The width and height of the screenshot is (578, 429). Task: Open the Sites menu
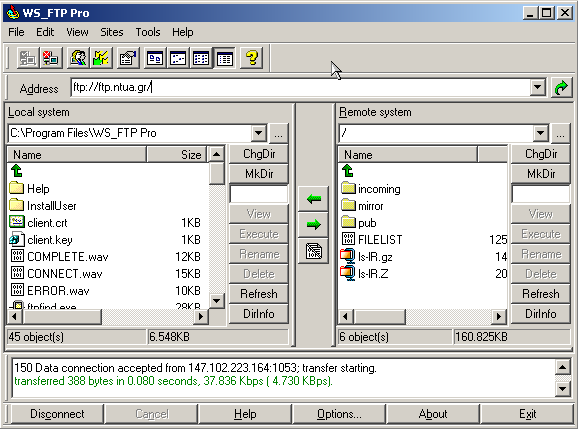pos(112,32)
